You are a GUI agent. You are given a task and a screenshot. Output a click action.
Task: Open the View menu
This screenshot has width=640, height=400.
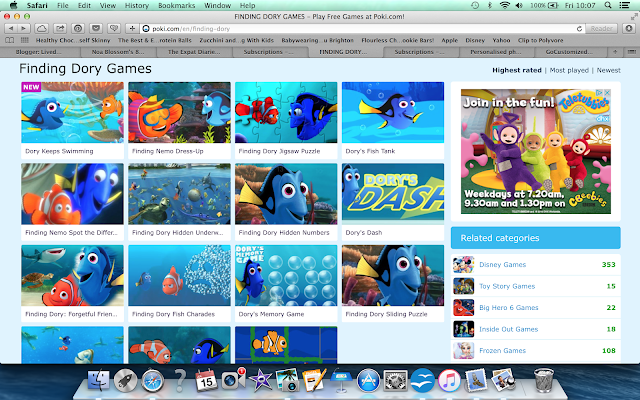pos(108,5)
